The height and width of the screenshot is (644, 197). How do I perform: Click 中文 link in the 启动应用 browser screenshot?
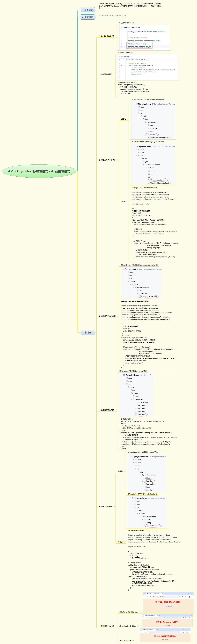(x=166, y=606)
